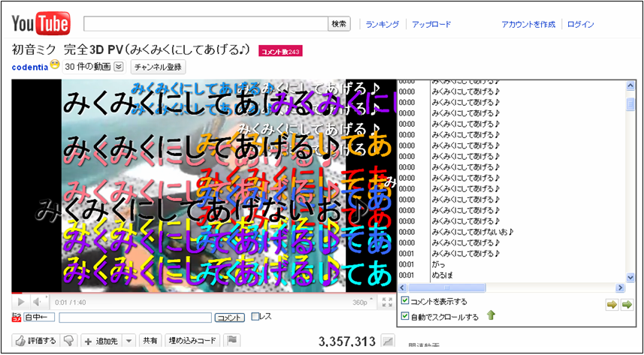Screen dimensions: 644x355
Task: Mute the video with the speaker icon
Action: tap(37, 302)
